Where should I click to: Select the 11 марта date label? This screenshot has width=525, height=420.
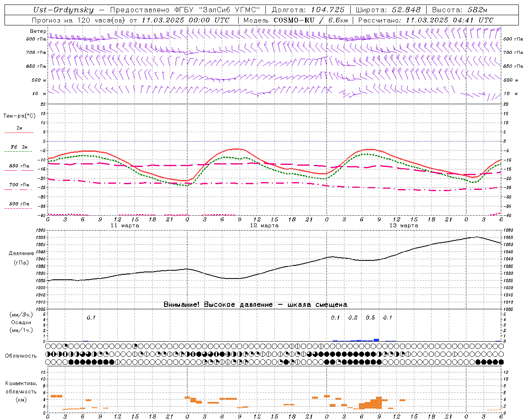point(125,226)
